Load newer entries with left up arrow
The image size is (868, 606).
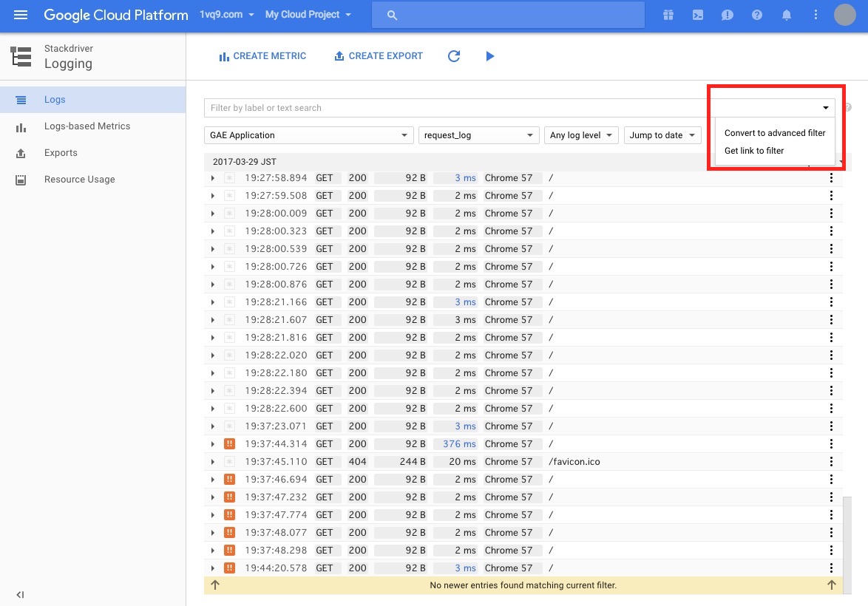(x=215, y=585)
